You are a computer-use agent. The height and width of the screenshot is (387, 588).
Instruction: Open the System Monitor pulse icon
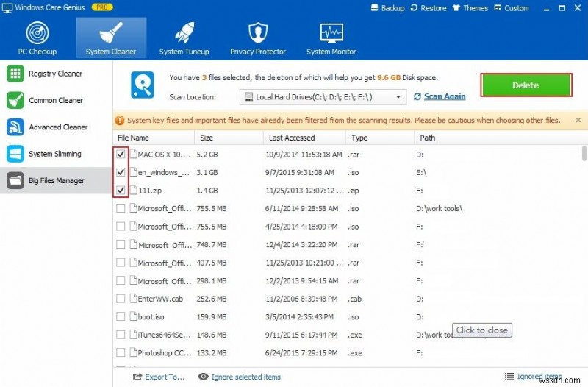(331, 32)
